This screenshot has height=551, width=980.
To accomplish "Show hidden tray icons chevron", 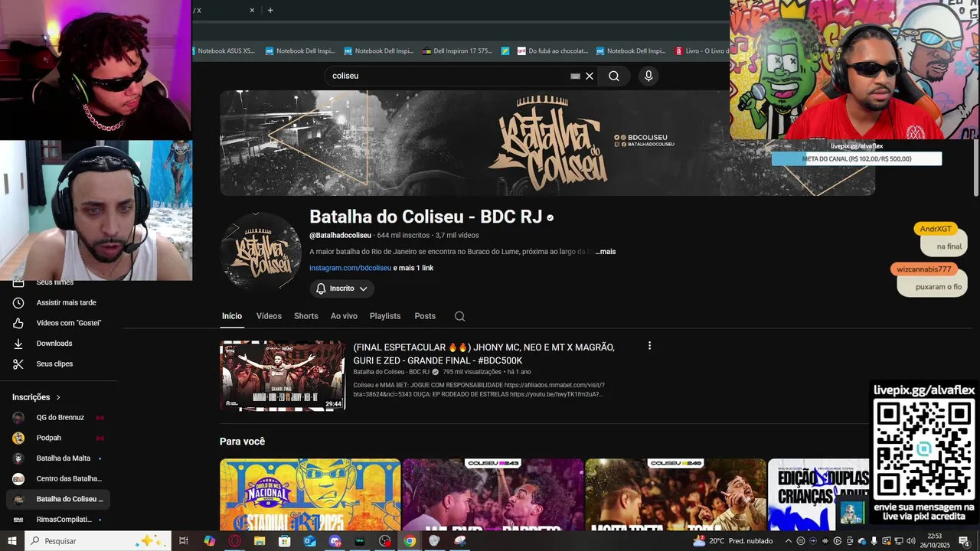I will [788, 541].
